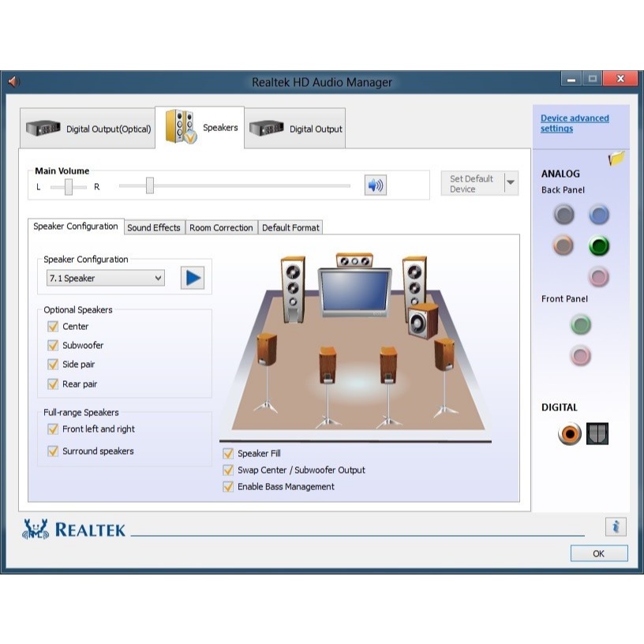Select the Speakers device tab
This screenshot has height=644, width=644.
[x=200, y=127]
